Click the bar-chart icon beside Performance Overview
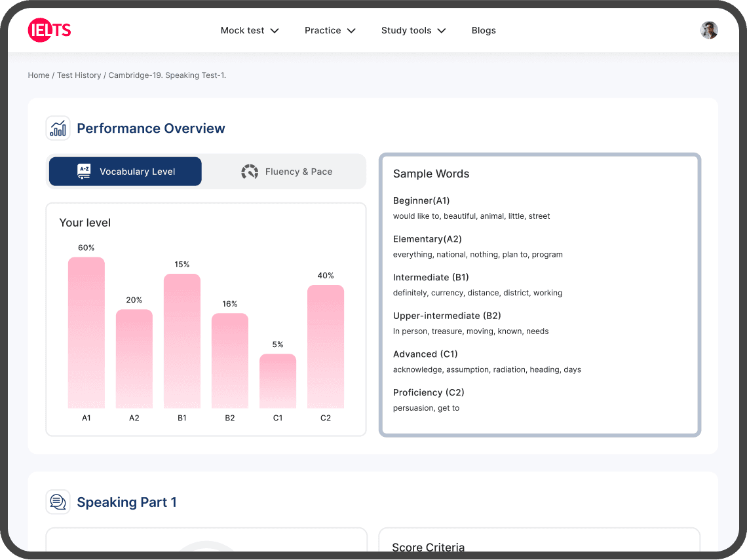The image size is (747, 560). [58, 128]
